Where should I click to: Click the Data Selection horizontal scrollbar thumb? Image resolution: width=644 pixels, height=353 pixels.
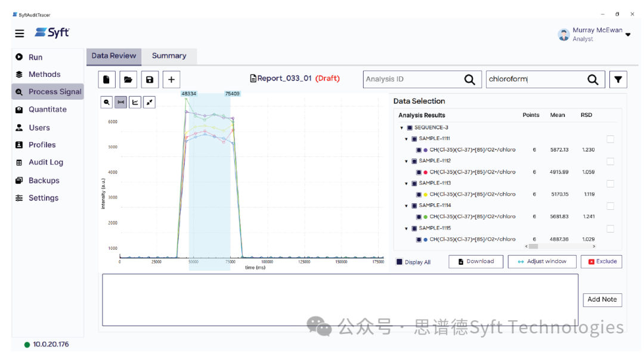(x=533, y=247)
